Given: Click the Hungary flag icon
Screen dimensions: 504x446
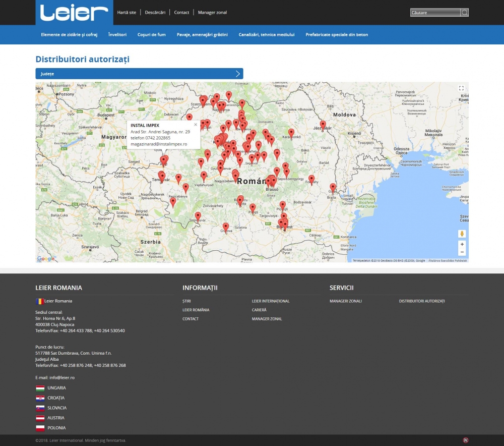Looking at the screenshot, I should click(40, 388).
